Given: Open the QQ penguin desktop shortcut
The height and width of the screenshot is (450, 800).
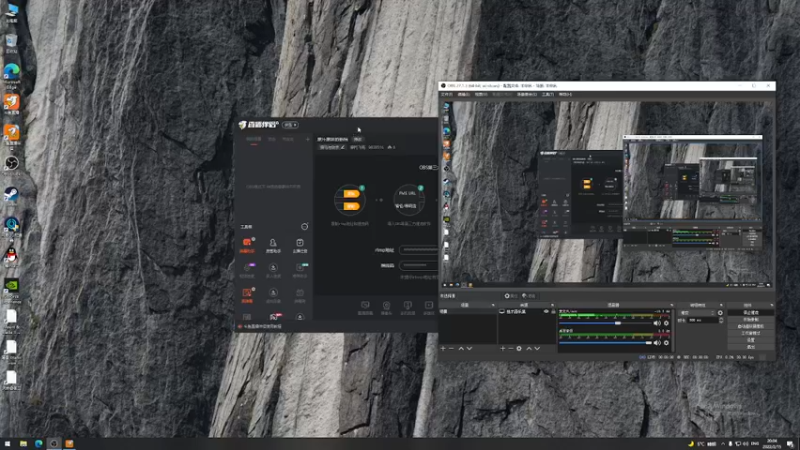Looking at the screenshot, I should coord(11,255).
